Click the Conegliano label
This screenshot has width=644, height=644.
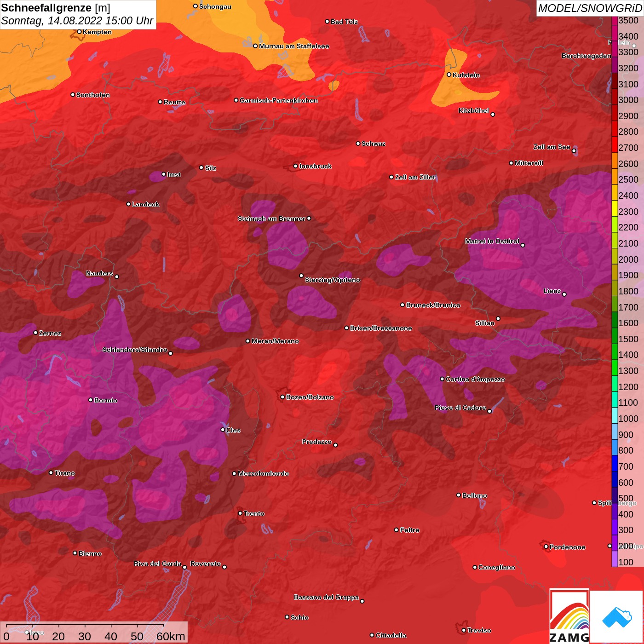(497, 567)
